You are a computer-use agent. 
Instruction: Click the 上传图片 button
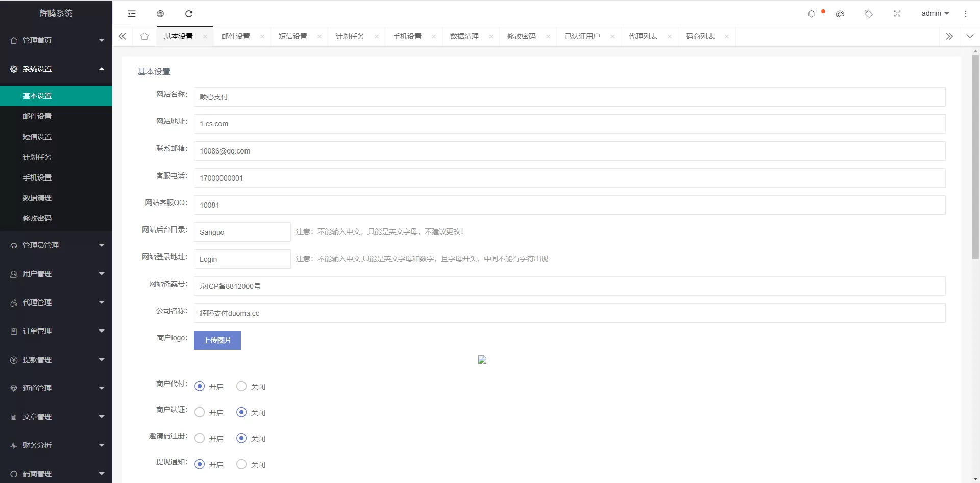(x=217, y=340)
